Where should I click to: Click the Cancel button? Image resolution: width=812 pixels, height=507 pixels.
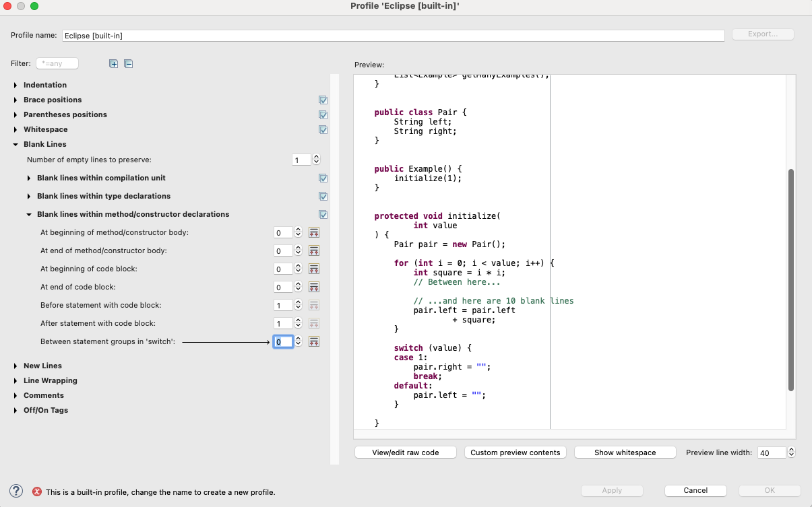pos(695,491)
